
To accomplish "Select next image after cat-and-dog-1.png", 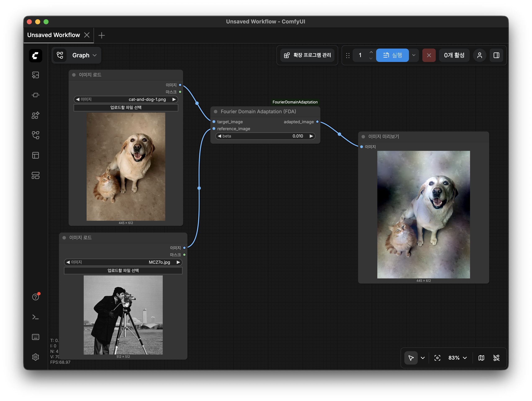I will tap(174, 99).
